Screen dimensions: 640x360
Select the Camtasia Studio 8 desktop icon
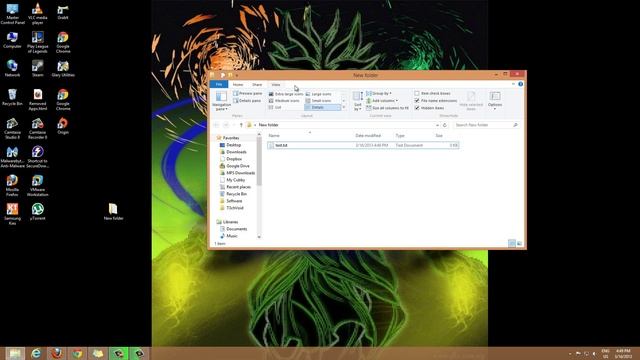(12, 129)
